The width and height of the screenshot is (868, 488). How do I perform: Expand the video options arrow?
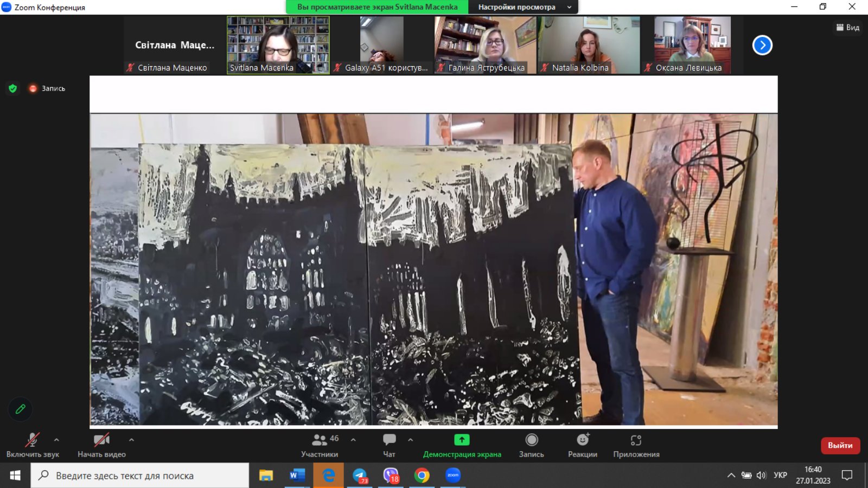coord(131,440)
